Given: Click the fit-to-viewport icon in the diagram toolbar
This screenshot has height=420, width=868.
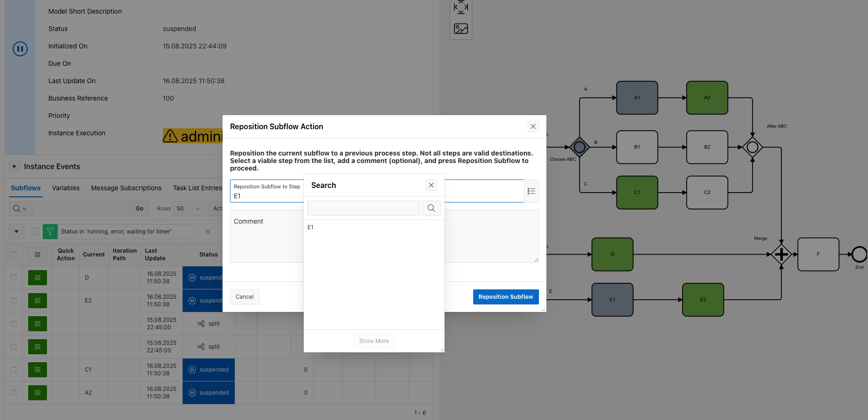Looking at the screenshot, I should coord(461,7).
